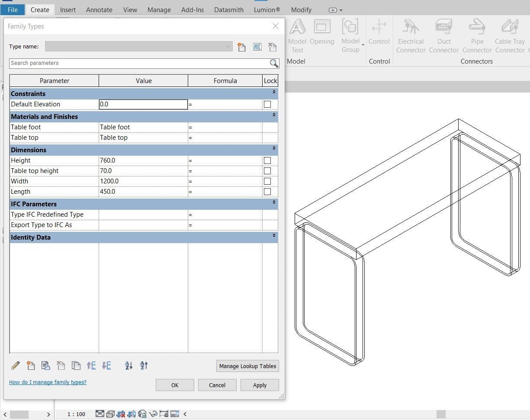
Task: Expand the Identity Data group
Action: pyautogui.click(x=274, y=236)
